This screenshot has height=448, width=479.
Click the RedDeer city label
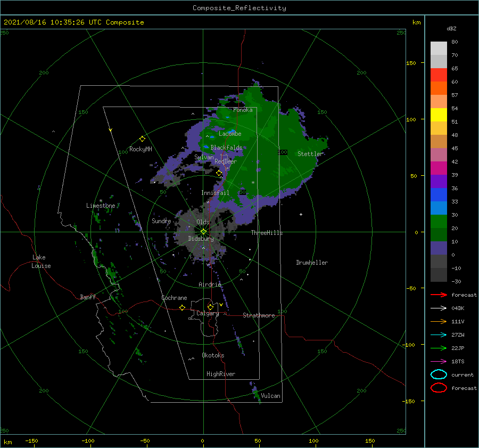coord(226,161)
